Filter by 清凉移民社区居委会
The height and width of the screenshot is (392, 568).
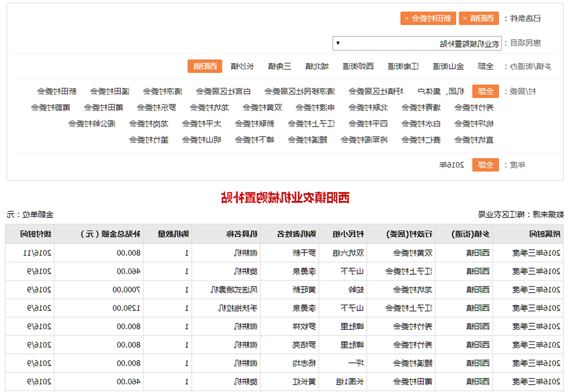click(x=299, y=91)
